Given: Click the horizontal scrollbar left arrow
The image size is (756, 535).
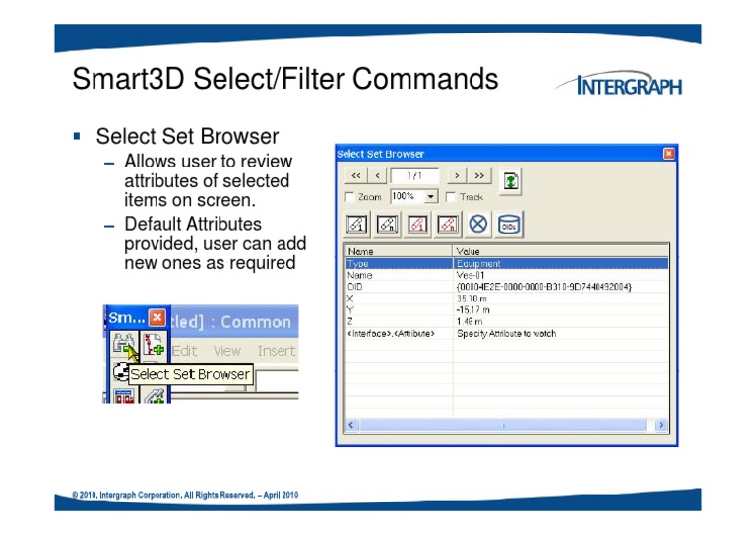Looking at the screenshot, I should [351, 425].
